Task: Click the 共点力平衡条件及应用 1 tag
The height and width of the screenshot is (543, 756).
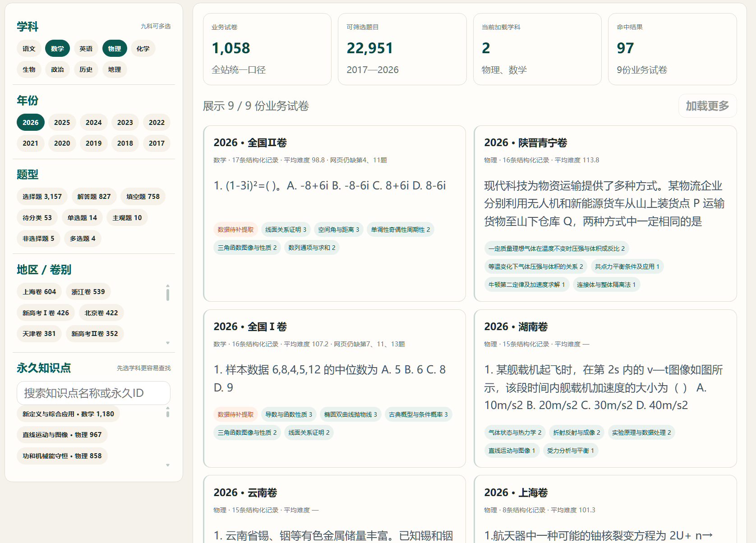Action: pos(627,267)
